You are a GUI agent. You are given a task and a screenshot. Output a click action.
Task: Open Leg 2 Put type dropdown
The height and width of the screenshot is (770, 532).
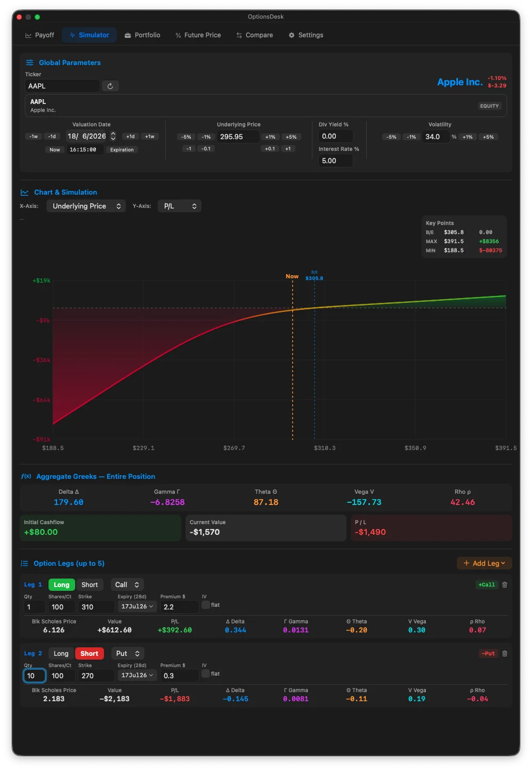pos(127,654)
